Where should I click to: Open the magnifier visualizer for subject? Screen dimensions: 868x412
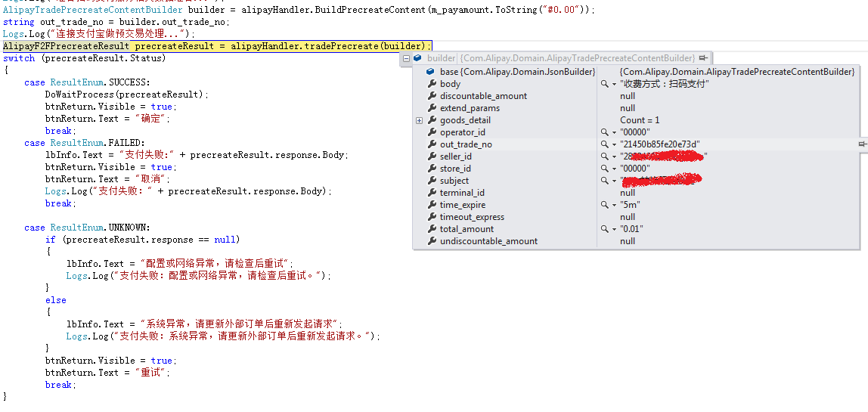[x=605, y=181]
